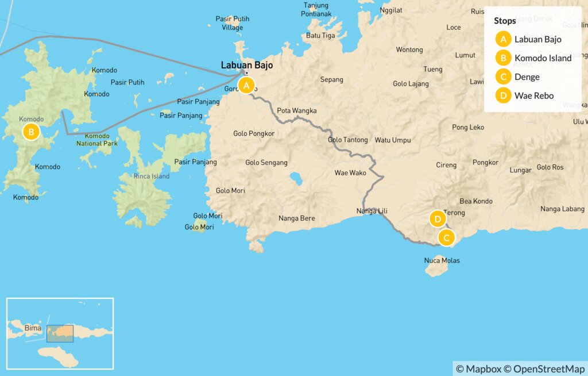Open the Mapbox attribution link
Image resolution: width=588 pixels, height=376 pixels.
click(479, 369)
